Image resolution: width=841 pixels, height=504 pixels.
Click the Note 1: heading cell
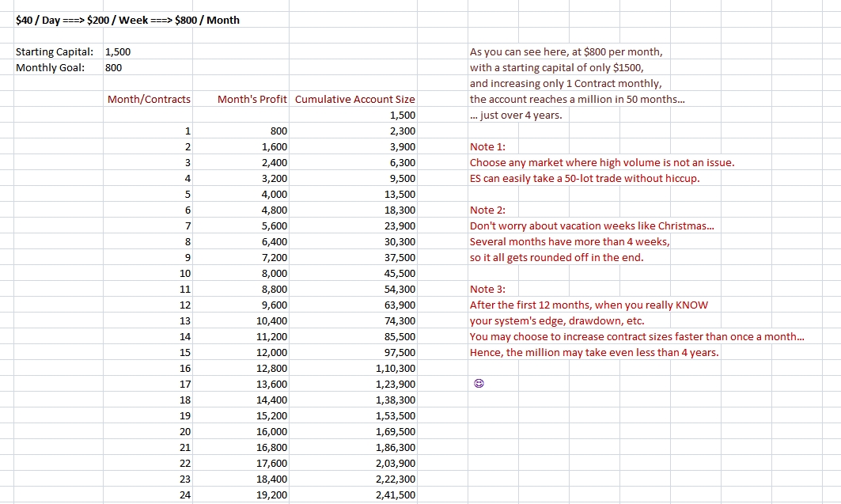tap(487, 147)
